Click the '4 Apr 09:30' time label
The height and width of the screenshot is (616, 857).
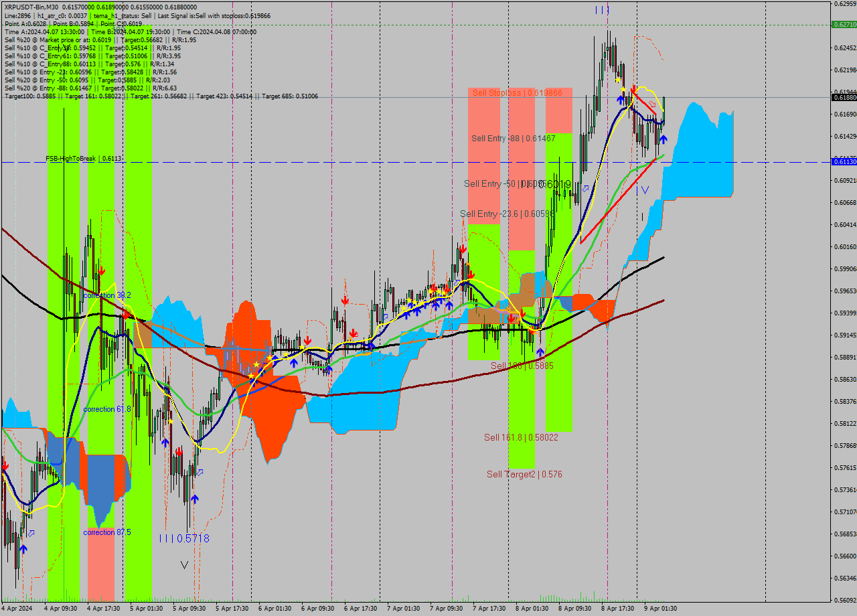(61, 609)
